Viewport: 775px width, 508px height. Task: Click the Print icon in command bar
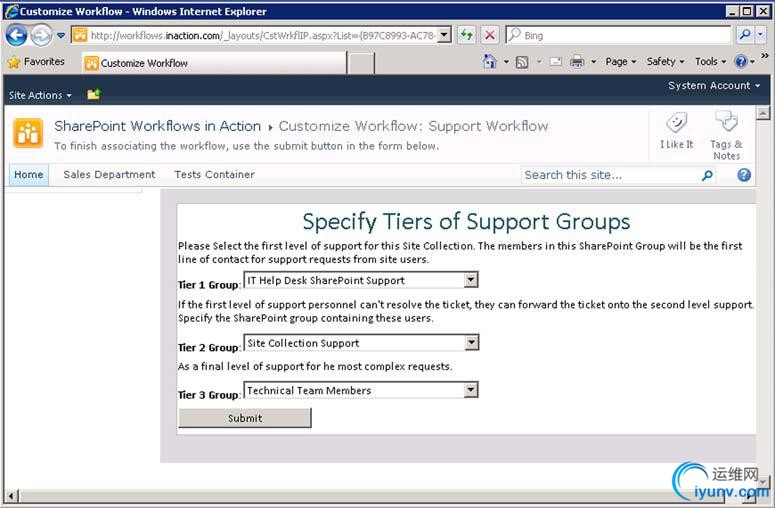pos(577,62)
